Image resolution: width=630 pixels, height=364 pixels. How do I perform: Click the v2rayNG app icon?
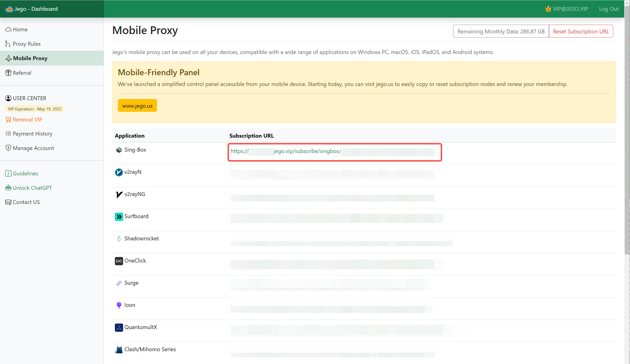pos(119,194)
